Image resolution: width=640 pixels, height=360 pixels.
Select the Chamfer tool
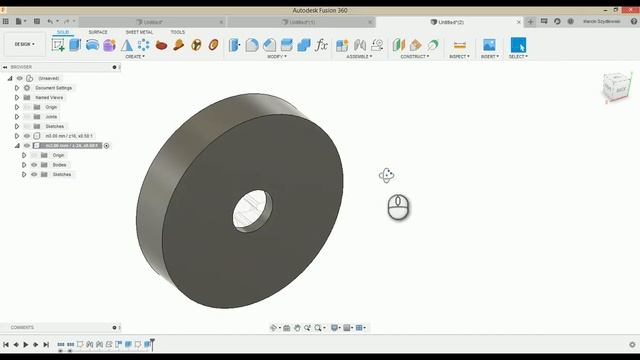pyautogui.click(x=269, y=45)
